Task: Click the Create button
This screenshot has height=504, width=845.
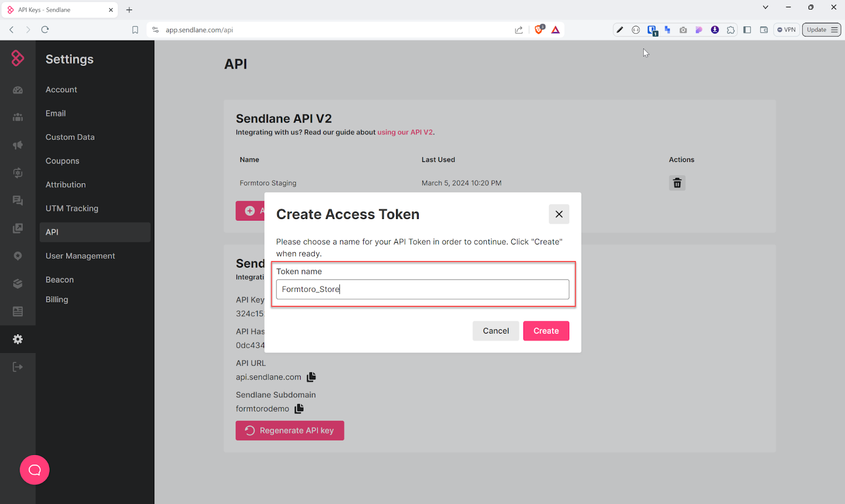Action: [x=546, y=331]
